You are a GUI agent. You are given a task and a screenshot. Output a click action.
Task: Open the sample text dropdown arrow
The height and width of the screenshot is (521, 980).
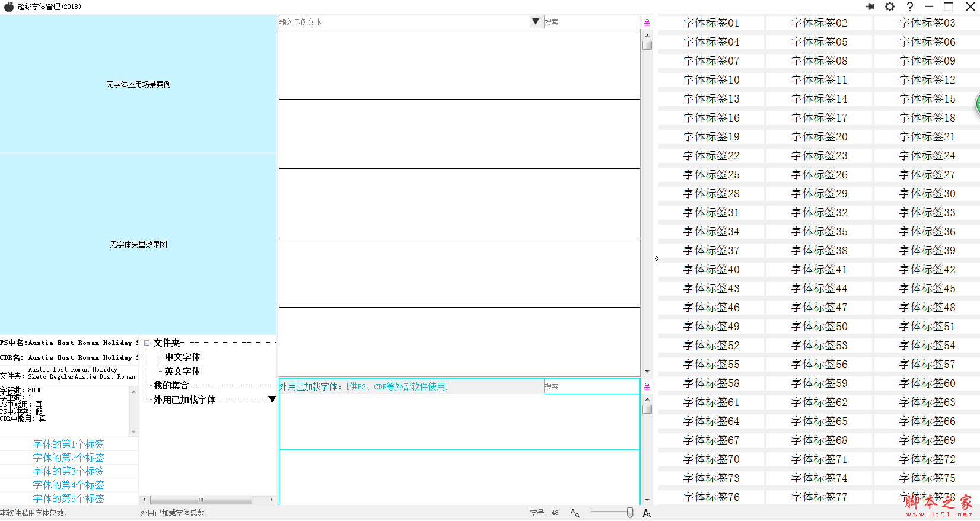pos(535,22)
